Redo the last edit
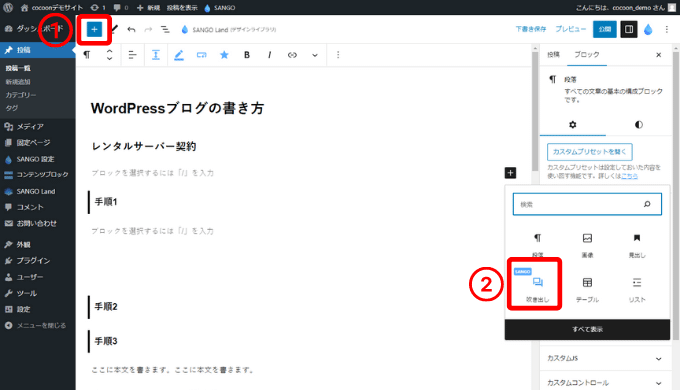Screen dimensions: 680x390 [x=148, y=29]
